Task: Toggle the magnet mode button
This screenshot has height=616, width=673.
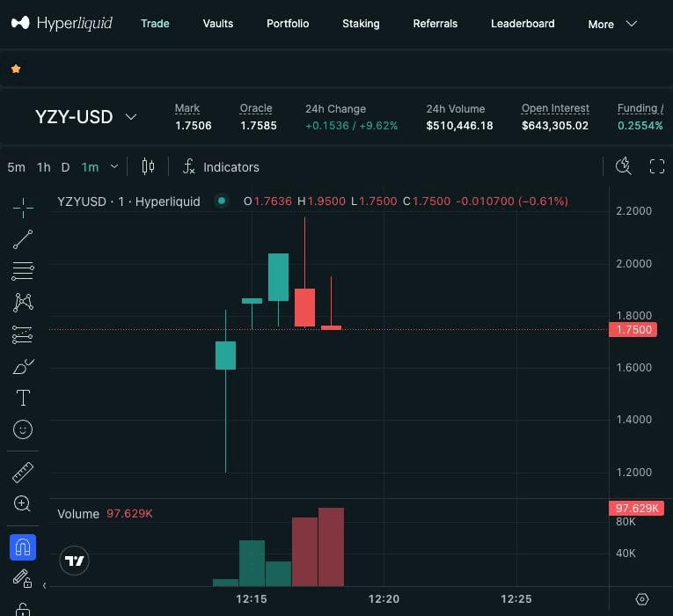Action: click(x=23, y=547)
